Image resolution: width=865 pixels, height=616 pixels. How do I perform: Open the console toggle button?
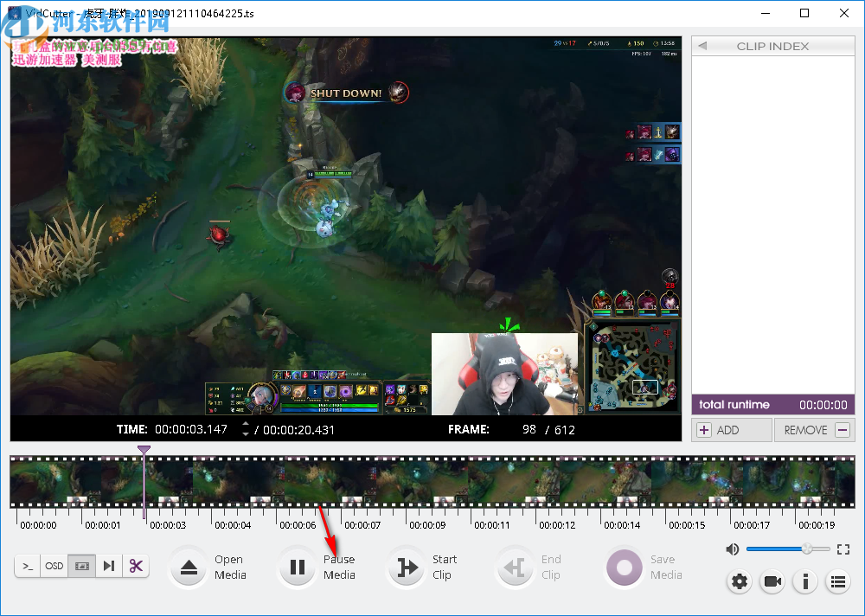28,566
